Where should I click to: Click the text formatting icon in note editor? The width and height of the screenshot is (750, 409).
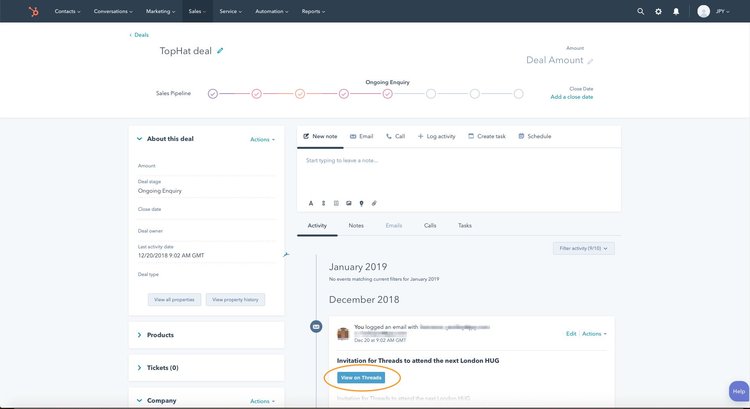tap(310, 203)
